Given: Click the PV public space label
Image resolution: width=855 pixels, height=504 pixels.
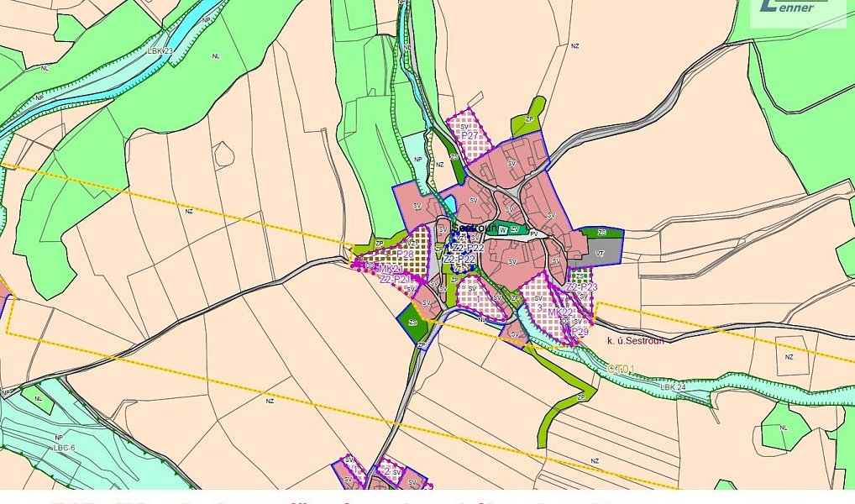Looking at the screenshot, I should [534, 234].
